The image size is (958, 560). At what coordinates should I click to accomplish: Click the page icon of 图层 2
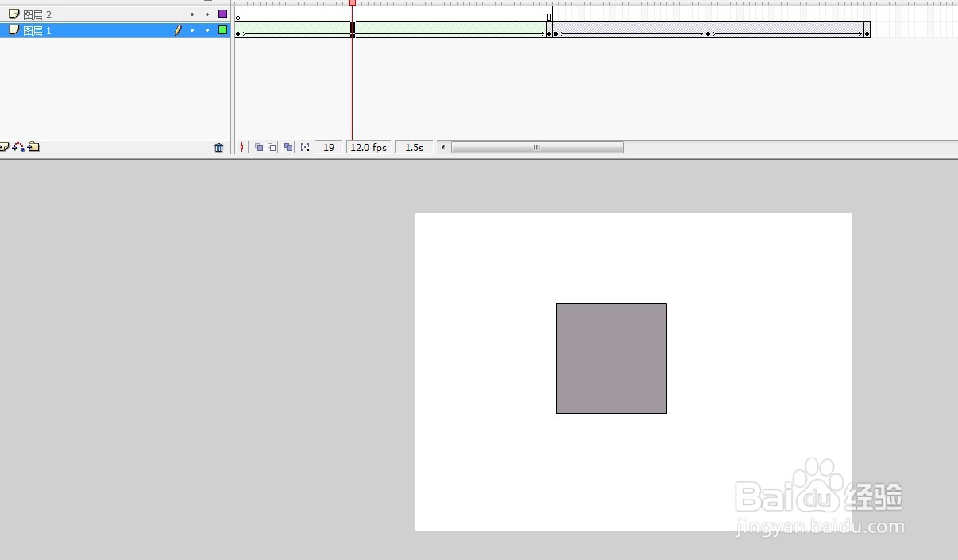click(14, 14)
